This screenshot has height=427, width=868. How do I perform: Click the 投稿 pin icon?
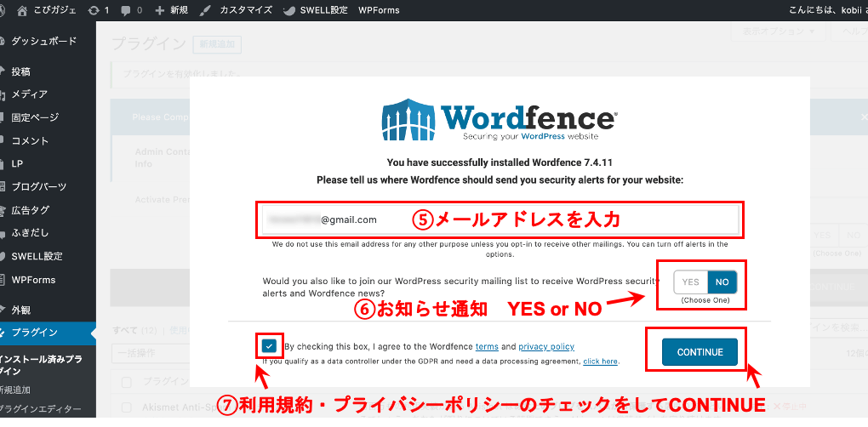pos(3,71)
